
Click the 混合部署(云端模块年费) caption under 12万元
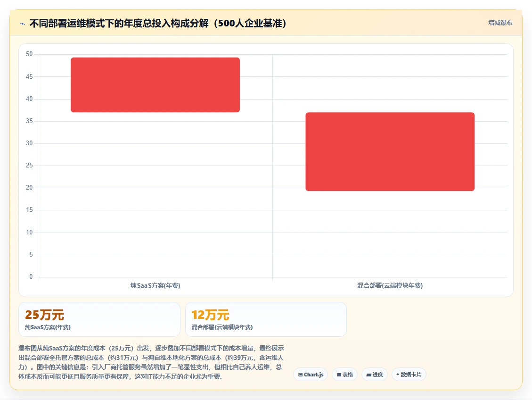pyautogui.click(x=222, y=327)
